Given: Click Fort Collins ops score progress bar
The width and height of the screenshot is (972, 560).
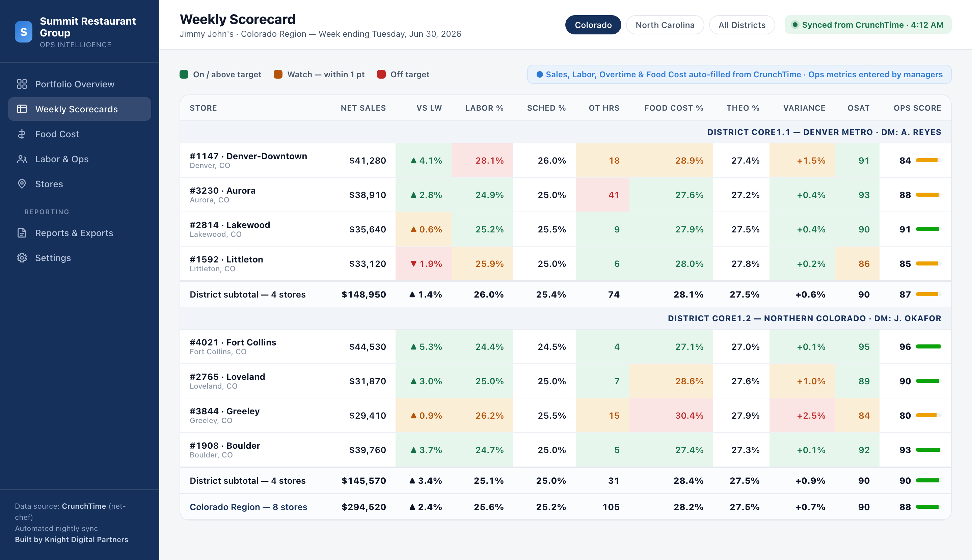Looking at the screenshot, I should pos(928,347).
